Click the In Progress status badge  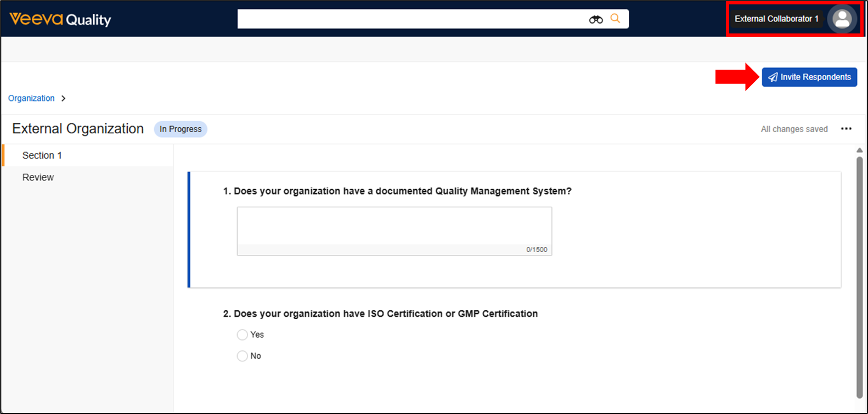coord(181,129)
